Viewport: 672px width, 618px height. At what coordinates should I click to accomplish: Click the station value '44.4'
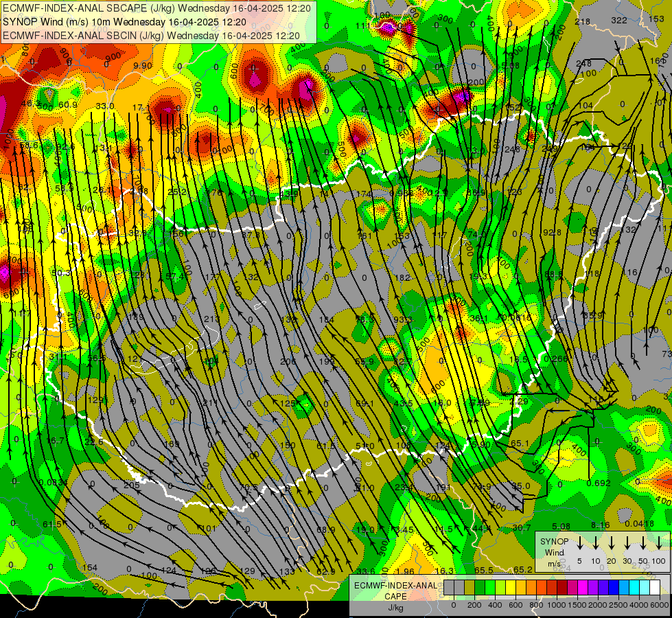[x=482, y=529]
